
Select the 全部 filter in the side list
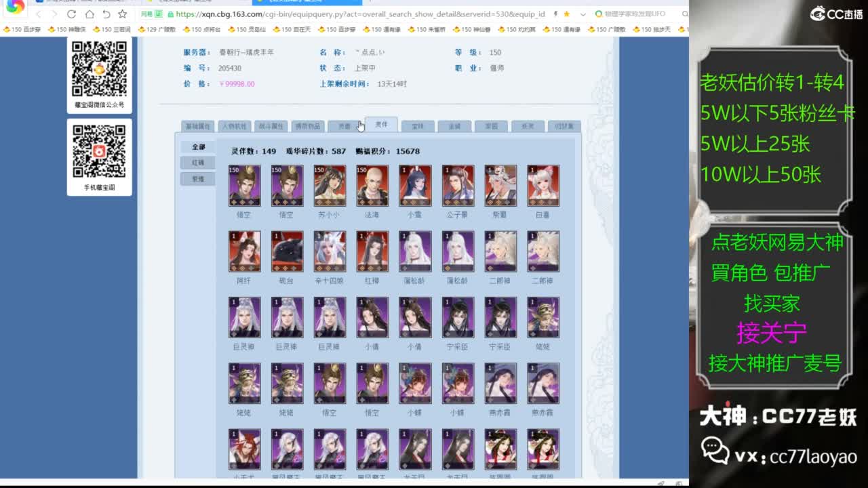pos(198,147)
